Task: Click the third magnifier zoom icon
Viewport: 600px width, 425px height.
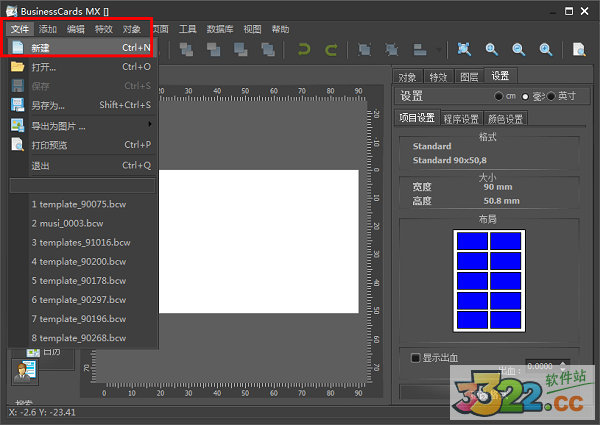Action: pyautogui.click(x=546, y=49)
